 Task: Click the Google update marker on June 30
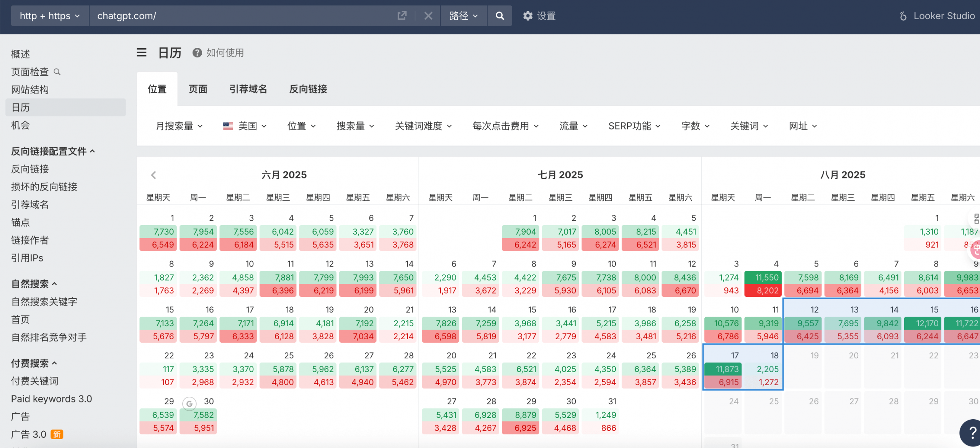point(189,403)
